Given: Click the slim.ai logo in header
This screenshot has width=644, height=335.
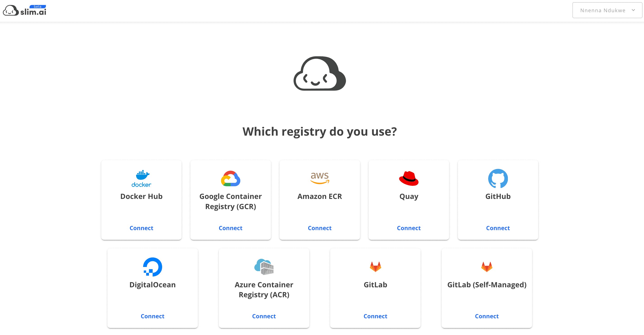Looking at the screenshot, I should [24, 10].
